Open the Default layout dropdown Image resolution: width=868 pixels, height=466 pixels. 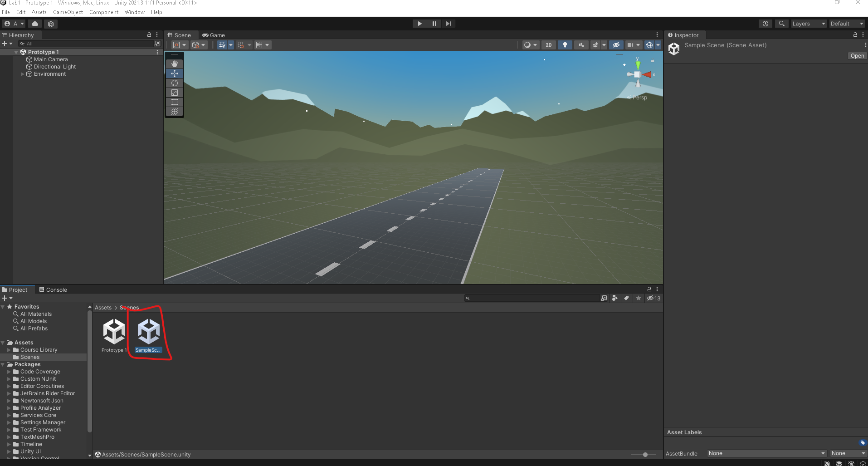847,24
